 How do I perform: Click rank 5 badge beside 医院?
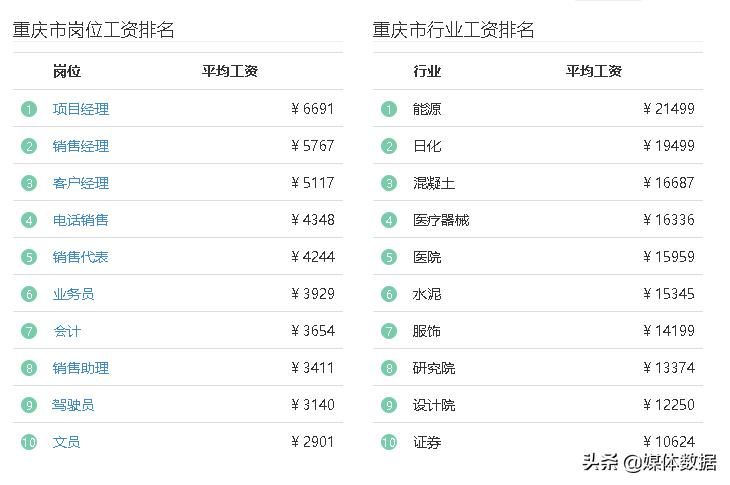[x=389, y=257]
